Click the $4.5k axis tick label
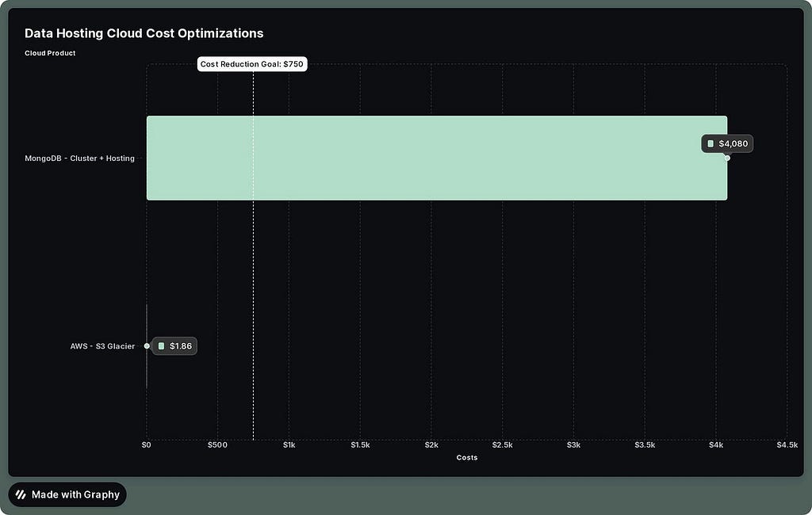Viewport: 812px width, 515px height. (787, 444)
